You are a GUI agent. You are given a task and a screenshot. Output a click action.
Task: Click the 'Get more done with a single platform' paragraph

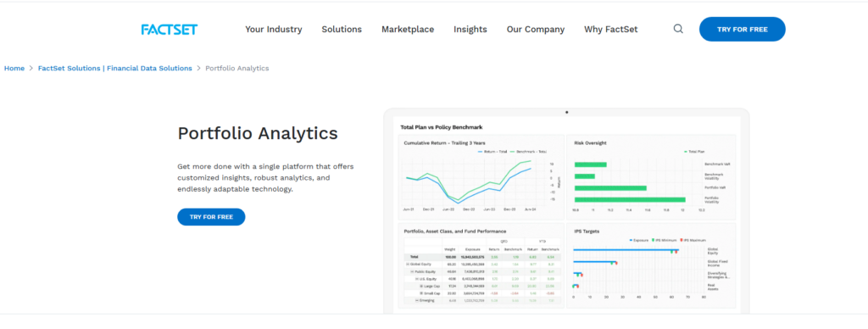coord(265,178)
